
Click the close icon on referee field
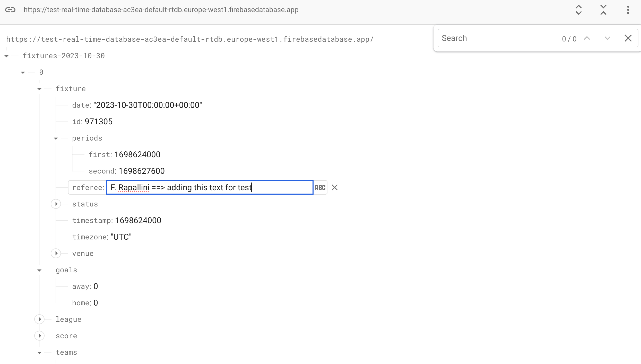[334, 187]
